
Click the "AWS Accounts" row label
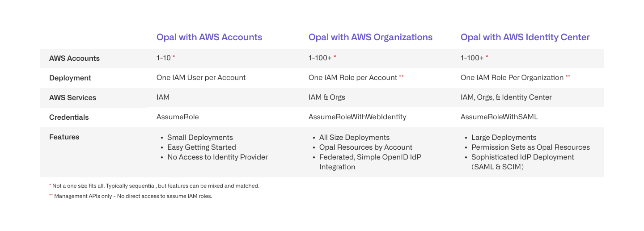[74, 59]
